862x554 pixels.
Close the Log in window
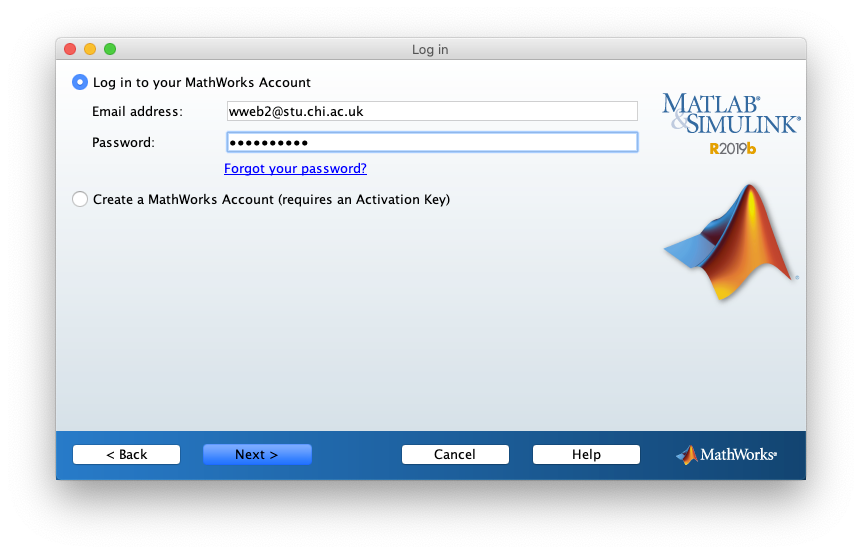(x=70, y=49)
